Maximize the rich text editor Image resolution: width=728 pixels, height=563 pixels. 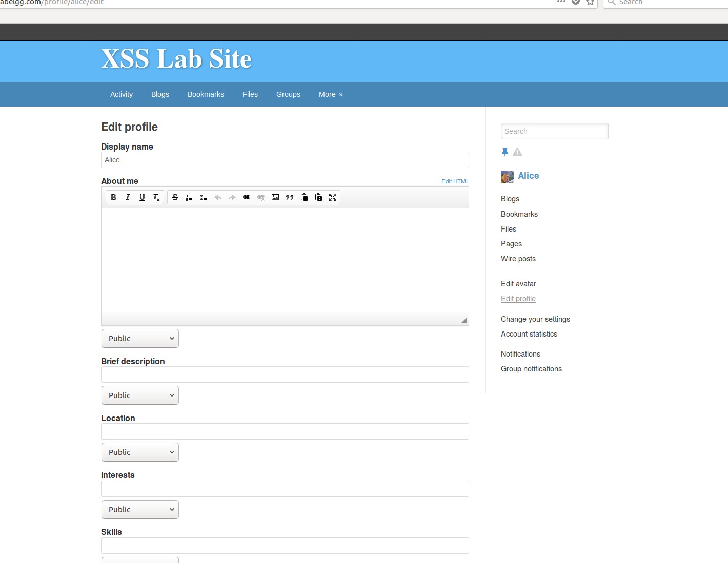point(333,197)
